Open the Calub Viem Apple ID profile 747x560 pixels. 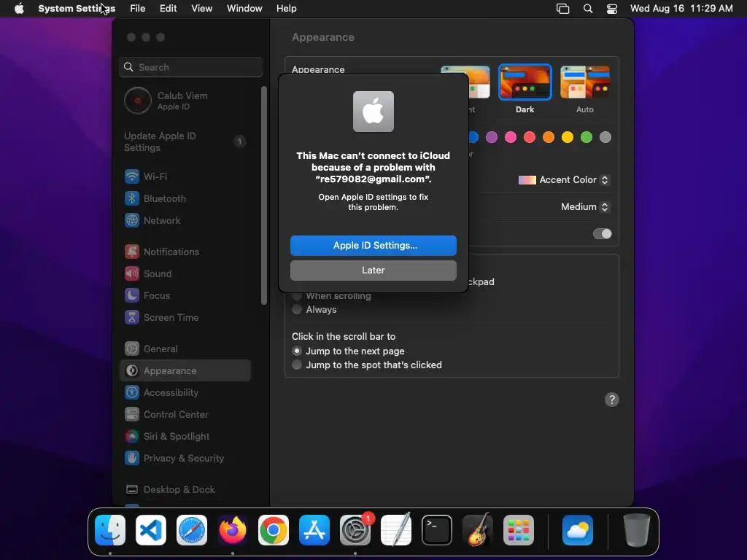[x=185, y=101]
